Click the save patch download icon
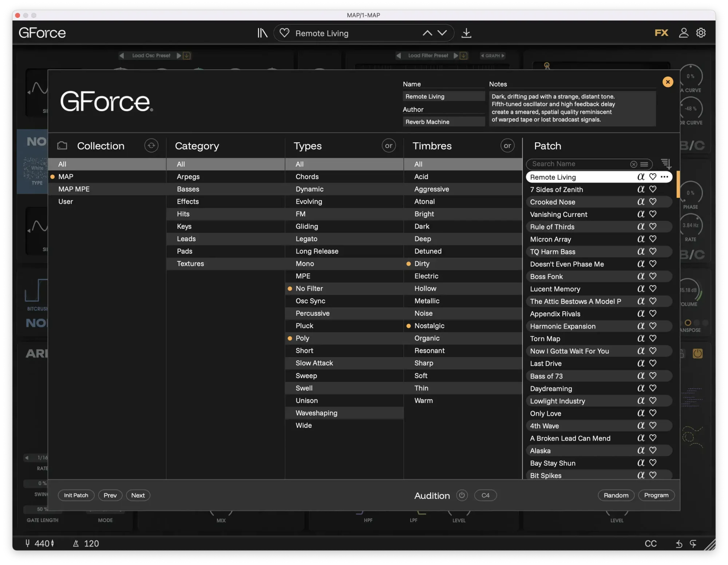This screenshot has height=565, width=728. tap(466, 33)
